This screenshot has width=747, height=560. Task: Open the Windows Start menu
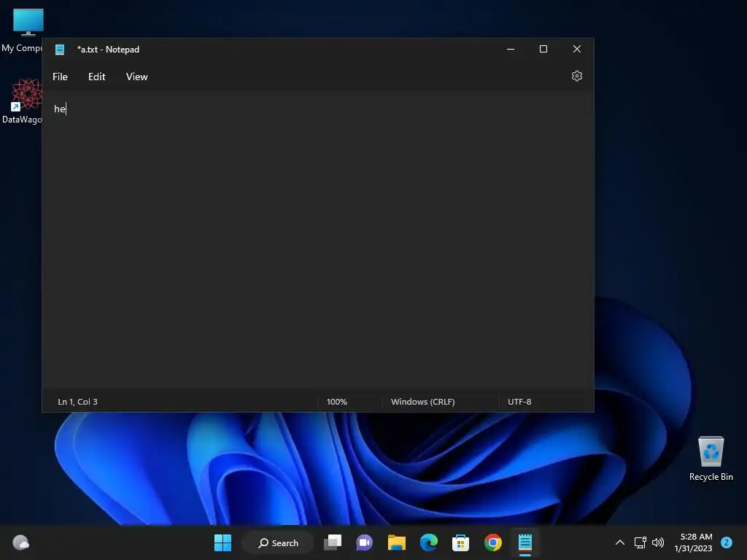pyautogui.click(x=222, y=542)
